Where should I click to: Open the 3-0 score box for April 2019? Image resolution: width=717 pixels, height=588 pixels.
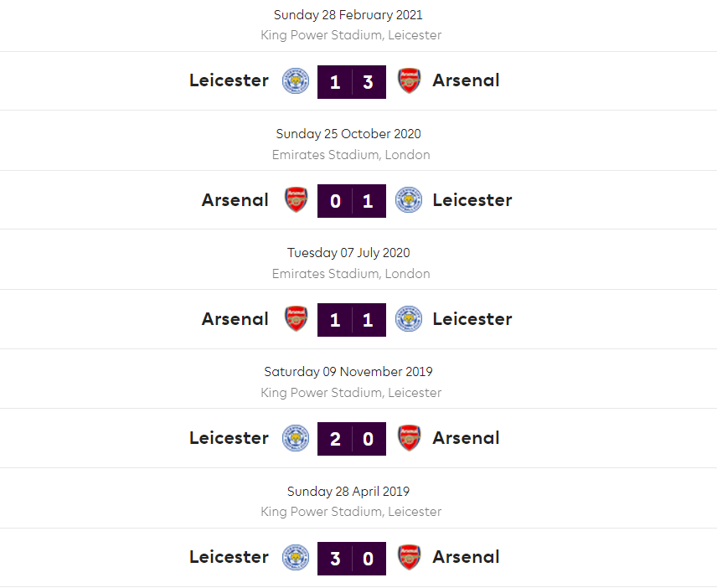(352, 558)
